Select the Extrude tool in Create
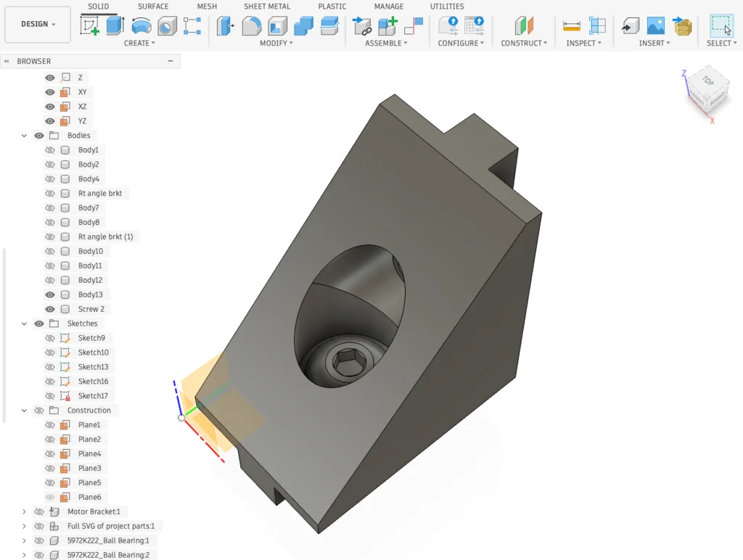743x560 pixels. tap(115, 26)
